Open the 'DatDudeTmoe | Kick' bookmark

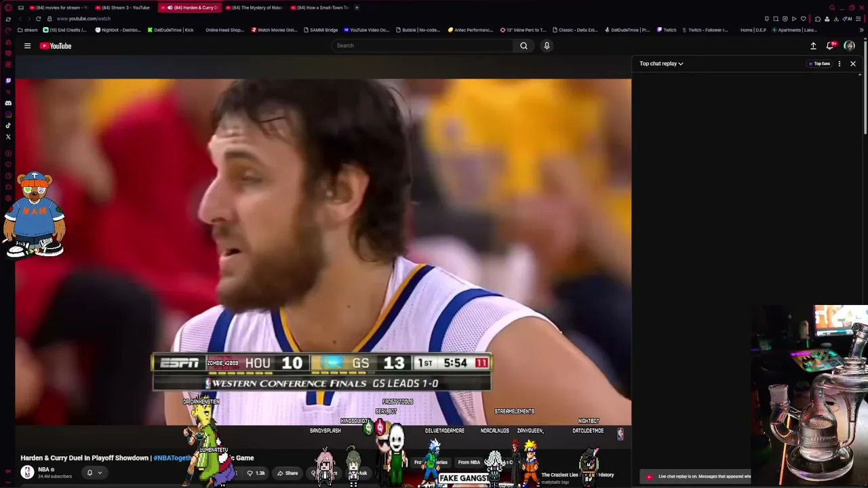170,30
